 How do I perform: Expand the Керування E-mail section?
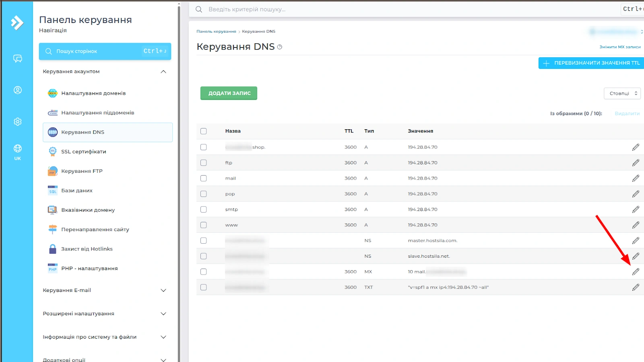click(105, 290)
